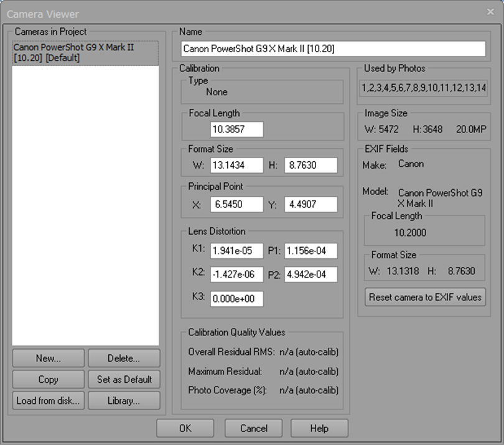Edit the Format Size height field
Image resolution: width=504 pixels, height=445 pixels.
(310, 165)
